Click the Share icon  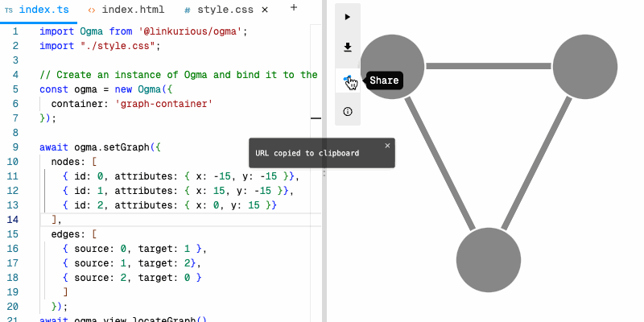pyautogui.click(x=347, y=80)
